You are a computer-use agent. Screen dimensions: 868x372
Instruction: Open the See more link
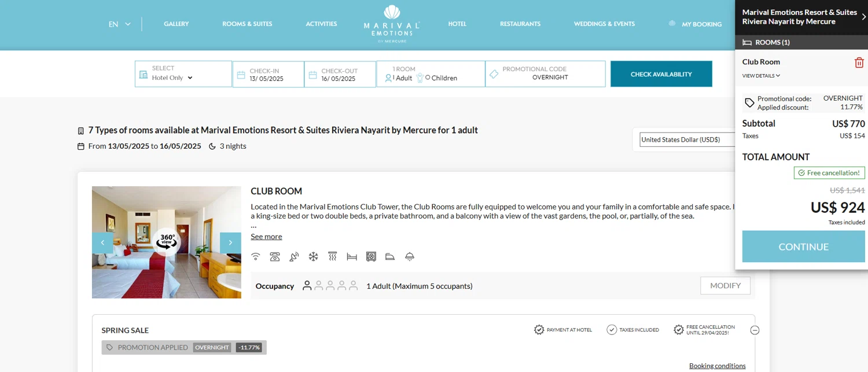(266, 237)
